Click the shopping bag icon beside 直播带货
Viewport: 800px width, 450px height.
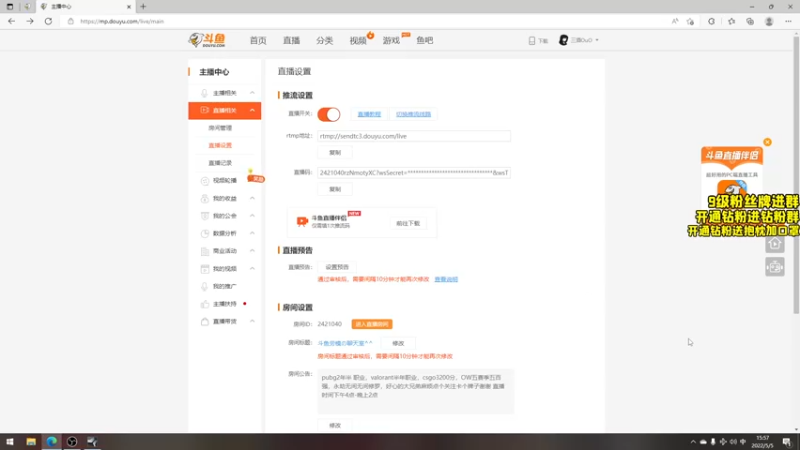(205, 321)
